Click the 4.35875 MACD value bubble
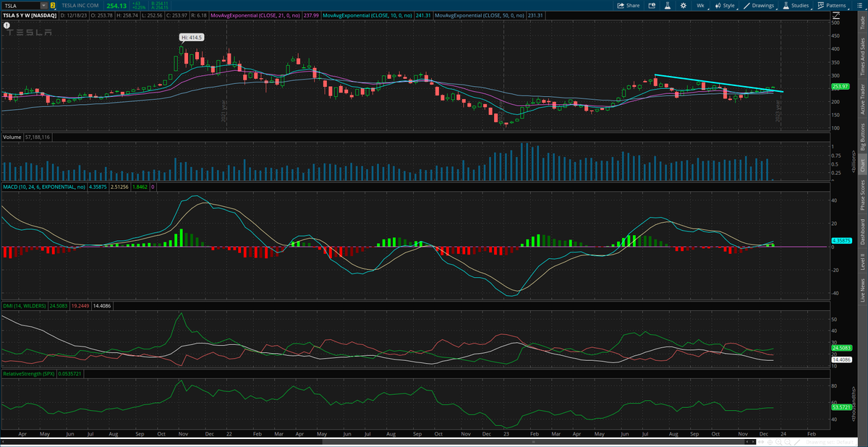This screenshot has width=868, height=447. pyautogui.click(x=841, y=239)
